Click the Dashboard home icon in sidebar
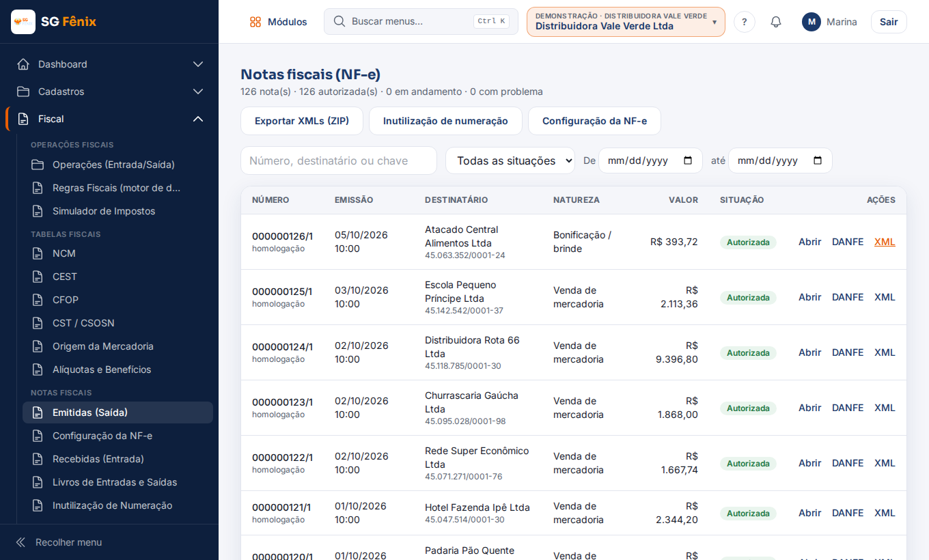Image resolution: width=929 pixels, height=560 pixels. (x=23, y=64)
